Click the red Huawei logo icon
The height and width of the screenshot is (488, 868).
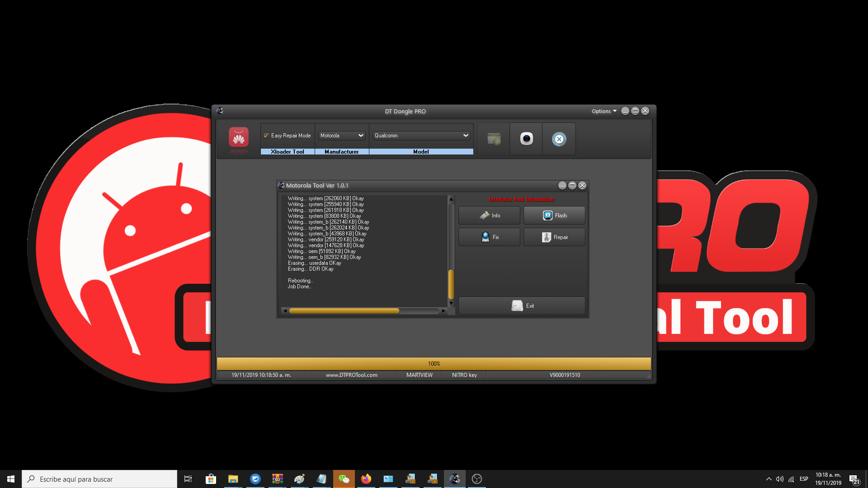pyautogui.click(x=239, y=137)
